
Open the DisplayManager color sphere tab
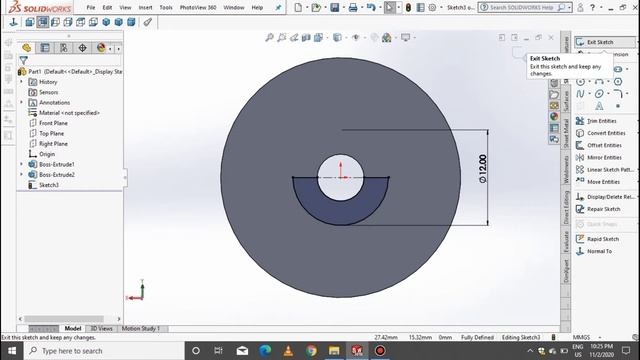tap(101, 48)
